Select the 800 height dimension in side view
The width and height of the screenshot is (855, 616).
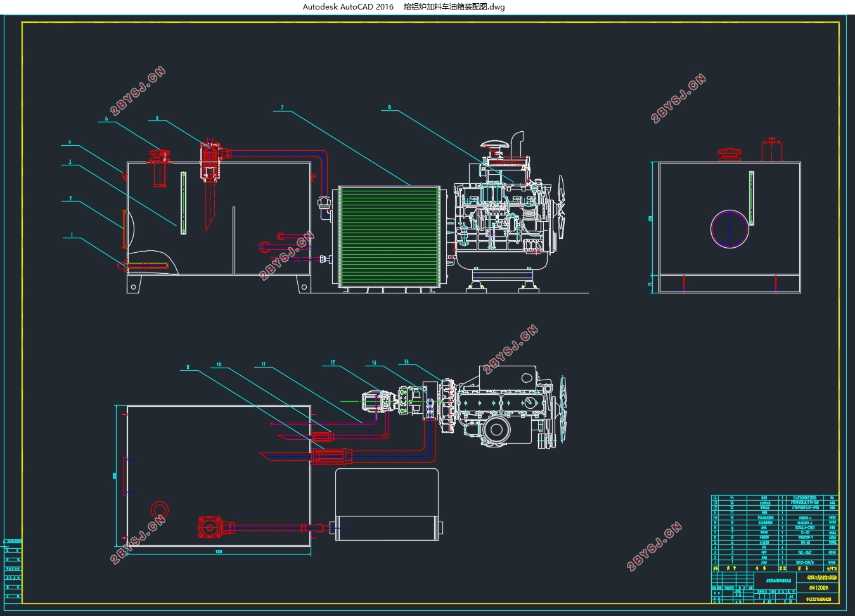[650, 219]
